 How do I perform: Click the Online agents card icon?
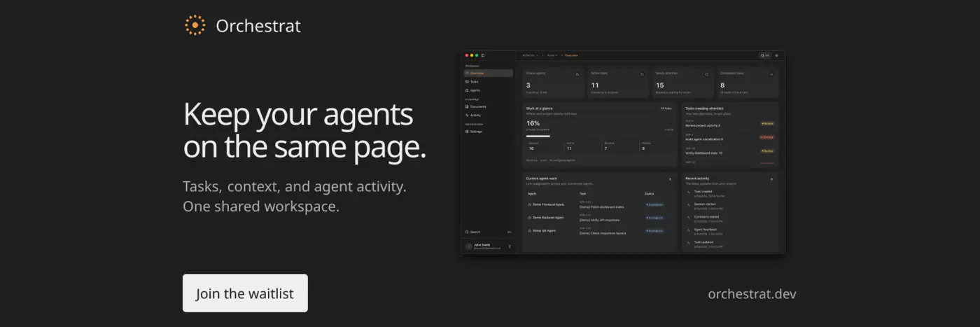[x=577, y=74]
